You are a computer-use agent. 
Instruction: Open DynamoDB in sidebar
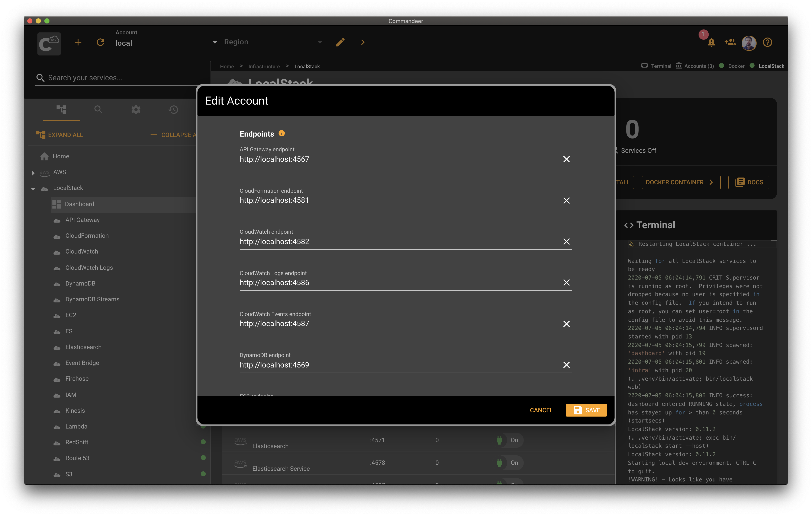(80, 284)
